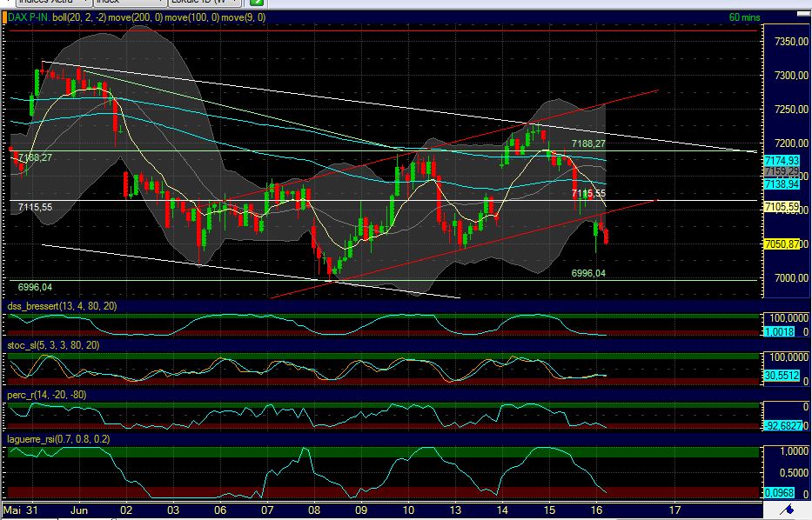
Task: Click the 17 date on the time axis
Action: [674, 510]
